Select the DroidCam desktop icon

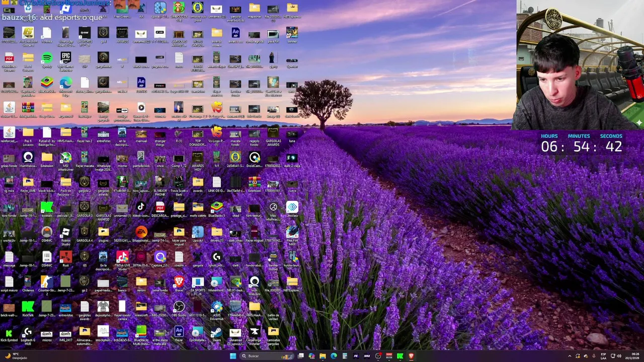tap(255, 160)
